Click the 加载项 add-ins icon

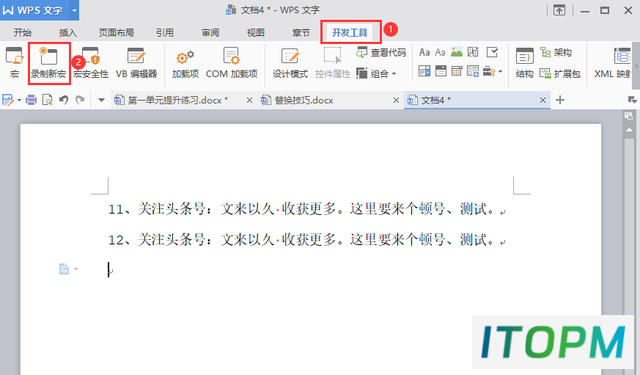[185, 63]
